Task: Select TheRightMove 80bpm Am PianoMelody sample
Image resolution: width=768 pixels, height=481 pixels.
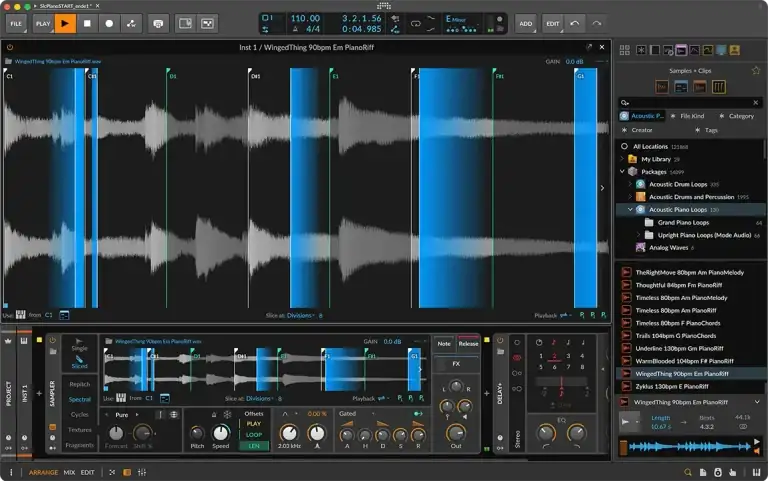Action: [x=690, y=272]
